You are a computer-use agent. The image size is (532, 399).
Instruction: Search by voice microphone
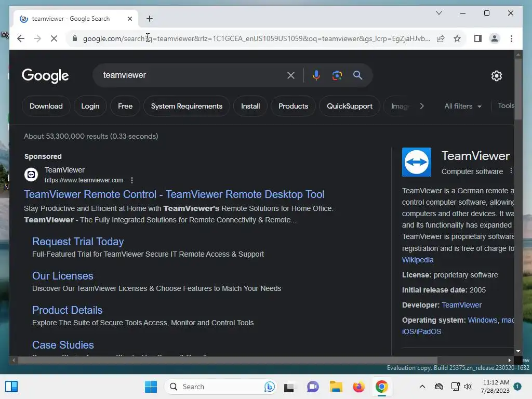[316, 75]
